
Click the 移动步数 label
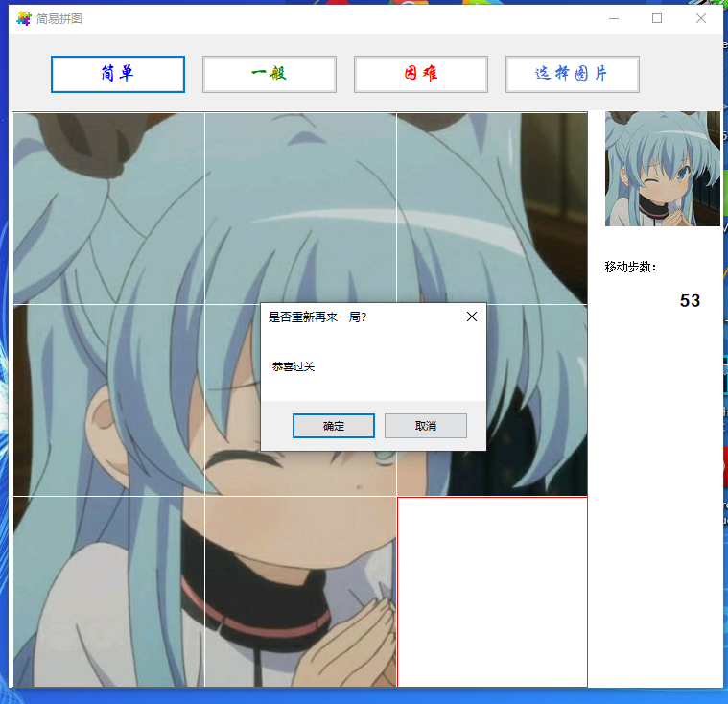point(630,267)
